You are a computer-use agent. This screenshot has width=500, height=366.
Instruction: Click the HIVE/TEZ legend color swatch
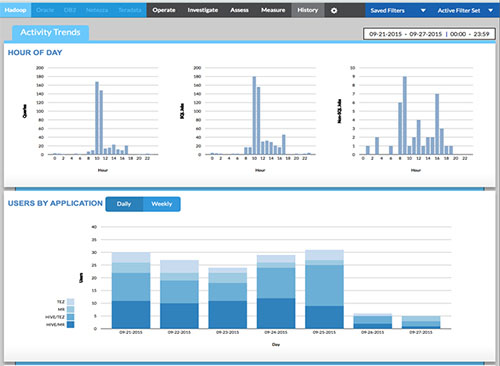(70, 317)
